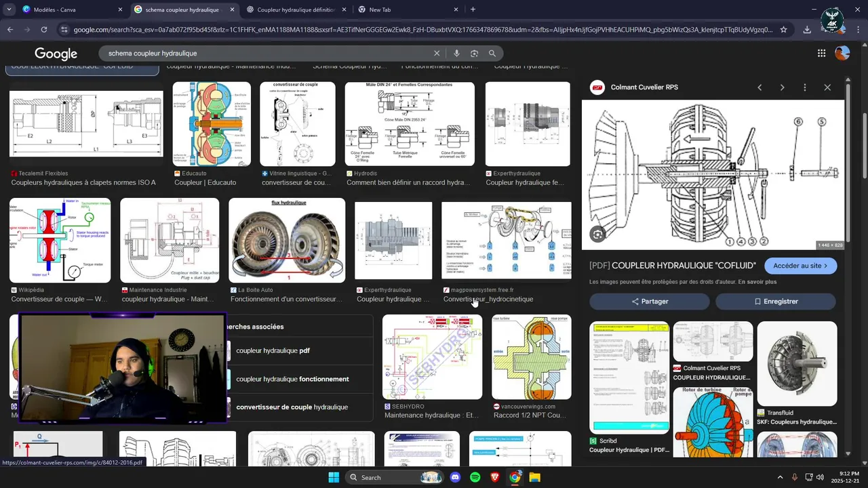This screenshot has height=488, width=868.
Task: Open the Tecalemit Flexibles coupleurs image result
Action: (86, 124)
